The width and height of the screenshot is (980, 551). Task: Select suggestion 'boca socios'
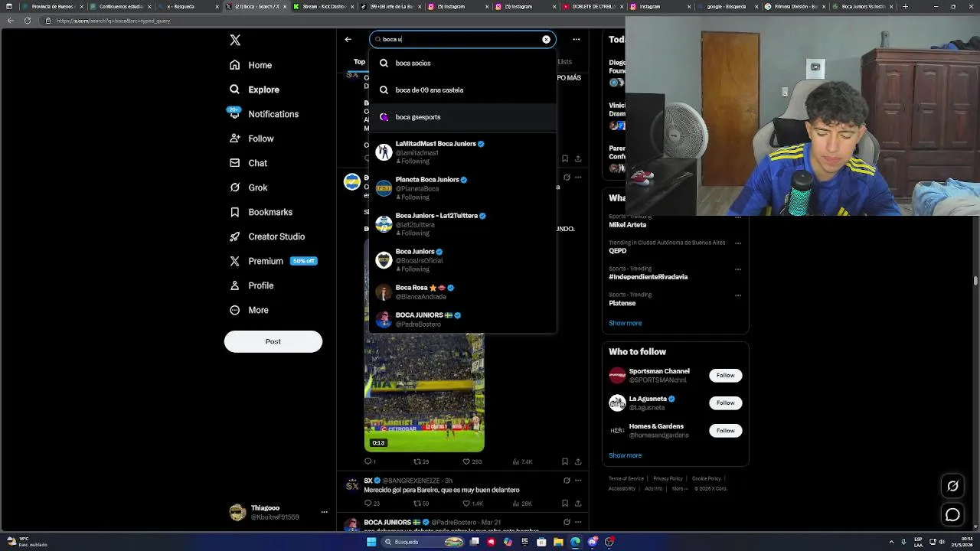462,63
